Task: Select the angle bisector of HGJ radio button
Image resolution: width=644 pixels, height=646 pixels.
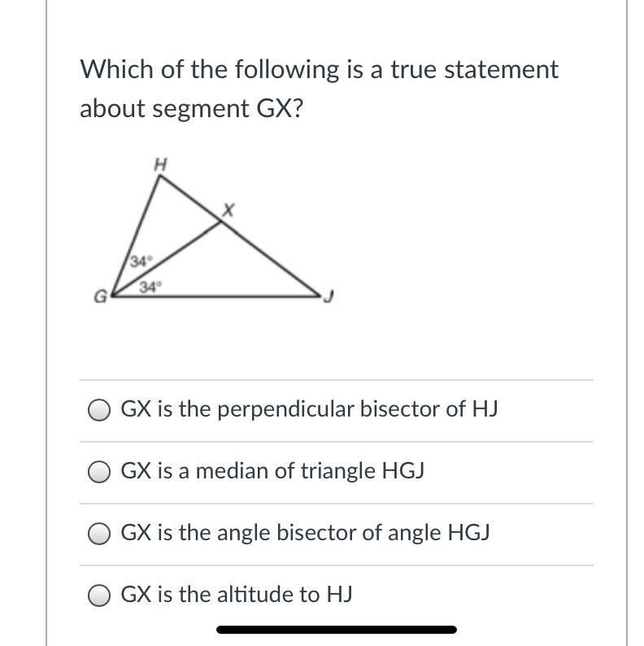Action: 99,534
